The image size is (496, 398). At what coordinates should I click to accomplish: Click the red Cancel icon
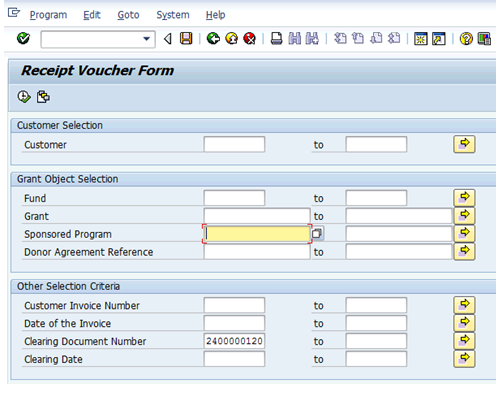(249, 39)
